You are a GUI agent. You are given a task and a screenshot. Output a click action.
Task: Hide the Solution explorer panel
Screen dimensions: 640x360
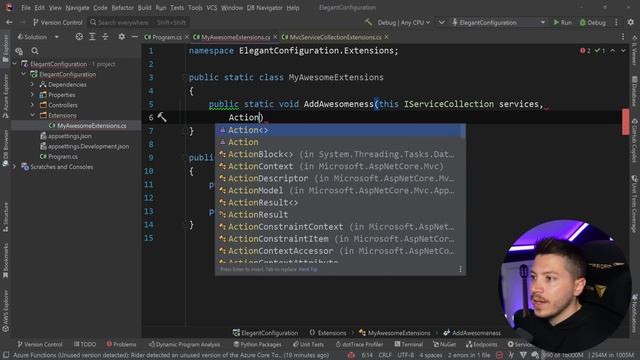point(135,37)
